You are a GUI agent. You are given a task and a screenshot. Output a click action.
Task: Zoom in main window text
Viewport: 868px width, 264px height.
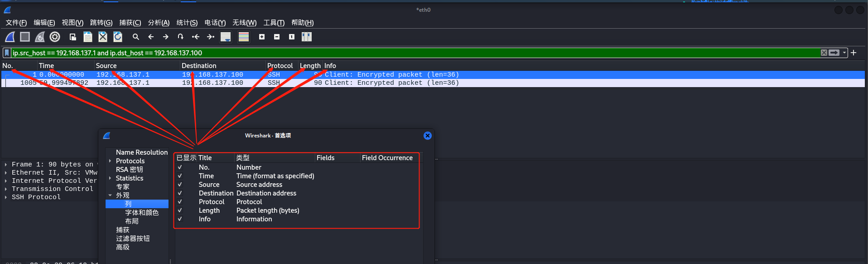click(x=262, y=37)
